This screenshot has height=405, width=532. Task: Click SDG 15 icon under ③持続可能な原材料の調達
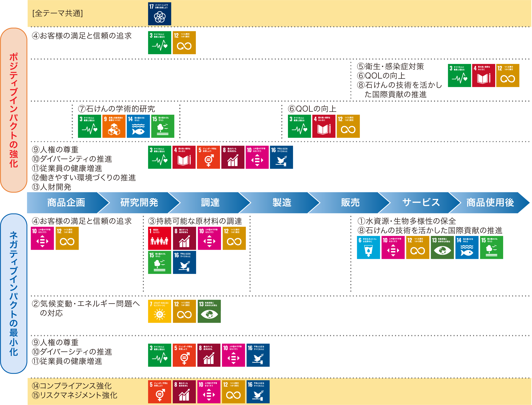160,262
